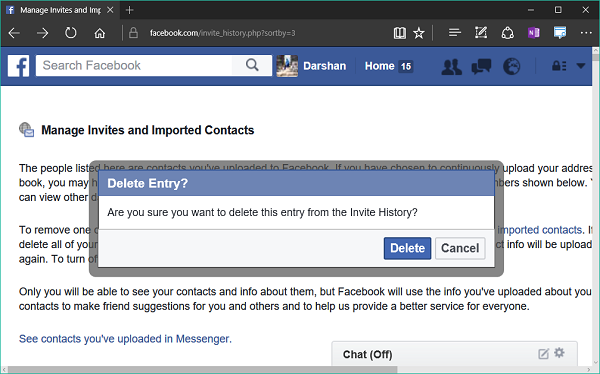The height and width of the screenshot is (374, 600).
Task: Expand the account dropdown arrow
Action: (x=581, y=66)
